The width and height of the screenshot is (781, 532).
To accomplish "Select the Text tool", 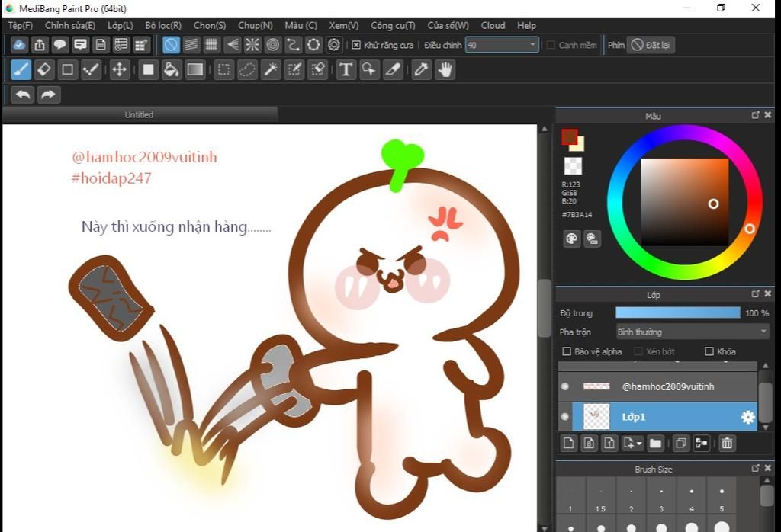I will [346, 69].
